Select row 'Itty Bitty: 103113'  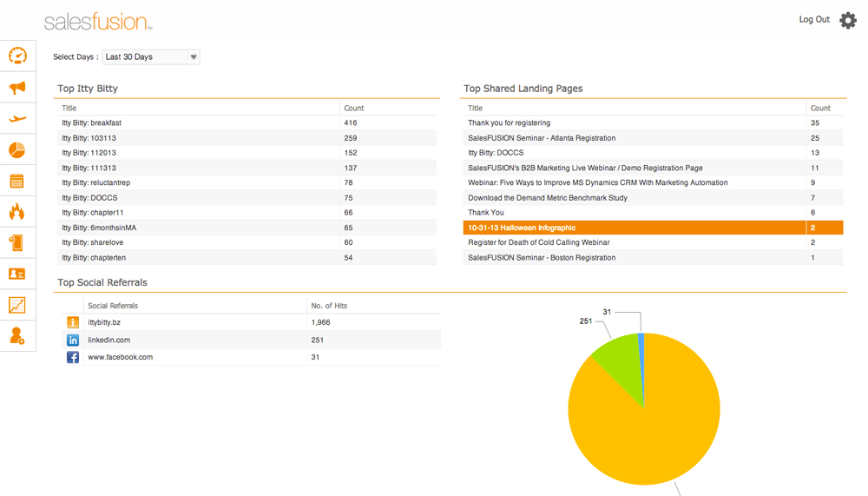click(247, 138)
